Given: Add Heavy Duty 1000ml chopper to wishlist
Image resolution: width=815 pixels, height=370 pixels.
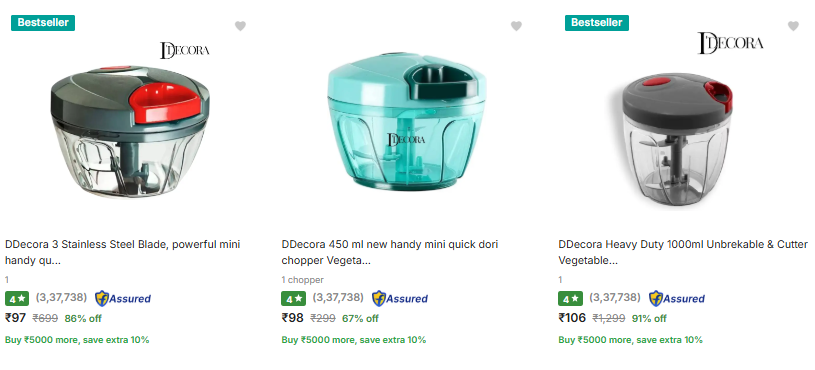Looking at the screenshot, I should click(x=793, y=26).
